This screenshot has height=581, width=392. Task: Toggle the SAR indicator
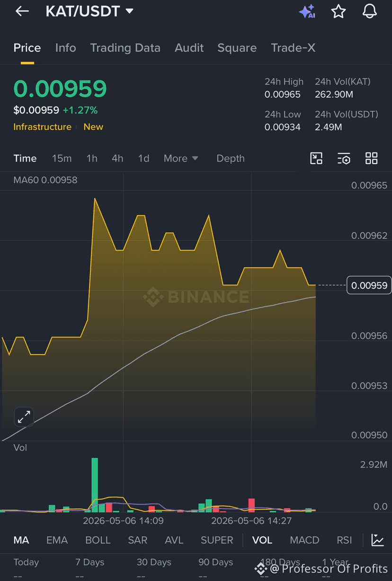point(138,540)
